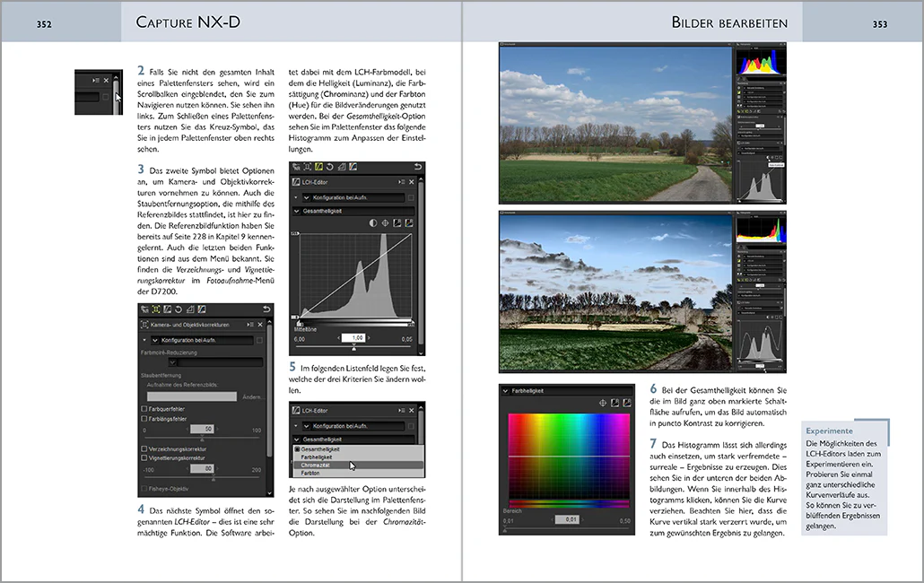924x583 pixels.
Task: Click the Bereich slider handle under the spectrum
Action: pos(504,530)
